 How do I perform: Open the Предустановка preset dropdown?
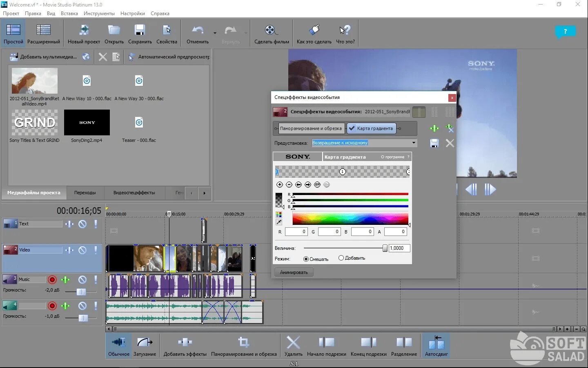pos(414,143)
